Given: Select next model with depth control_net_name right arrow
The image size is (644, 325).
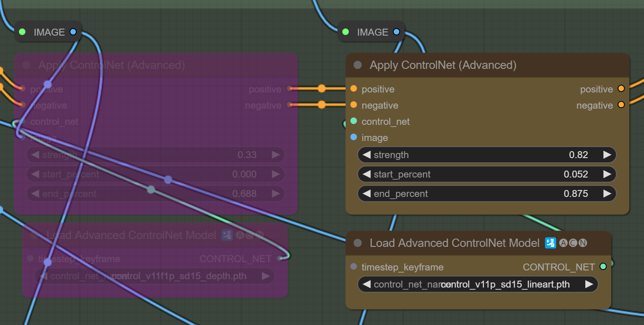Looking at the screenshot, I should tap(266, 276).
